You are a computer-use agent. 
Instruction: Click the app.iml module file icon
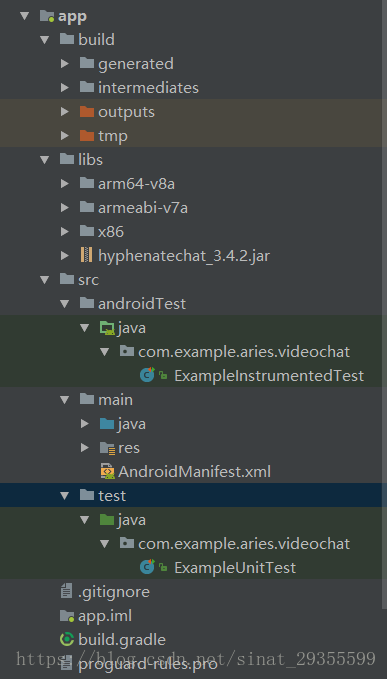[x=67, y=615]
